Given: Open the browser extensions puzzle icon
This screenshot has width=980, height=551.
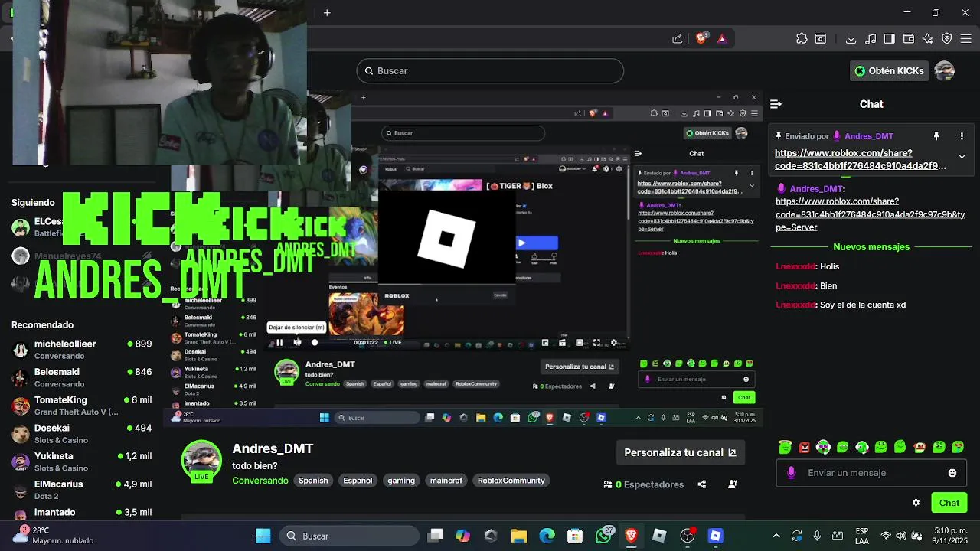Looking at the screenshot, I should pos(802,38).
